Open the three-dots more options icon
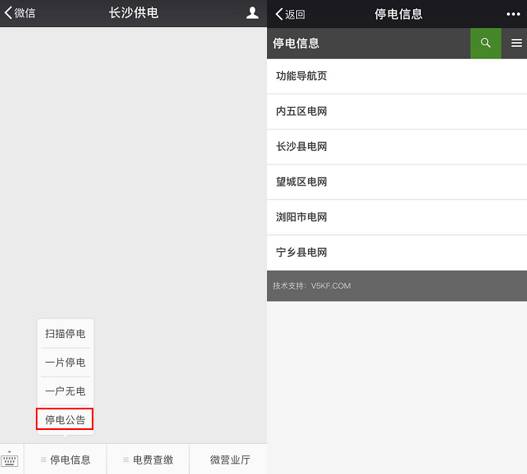The image size is (527, 474). click(x=513, y=14)
